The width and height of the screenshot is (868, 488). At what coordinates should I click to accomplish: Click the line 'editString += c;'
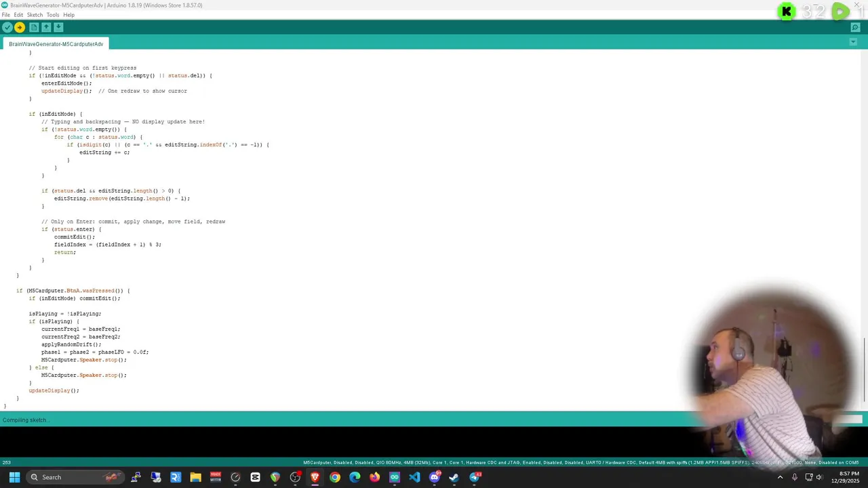(104, 152)
